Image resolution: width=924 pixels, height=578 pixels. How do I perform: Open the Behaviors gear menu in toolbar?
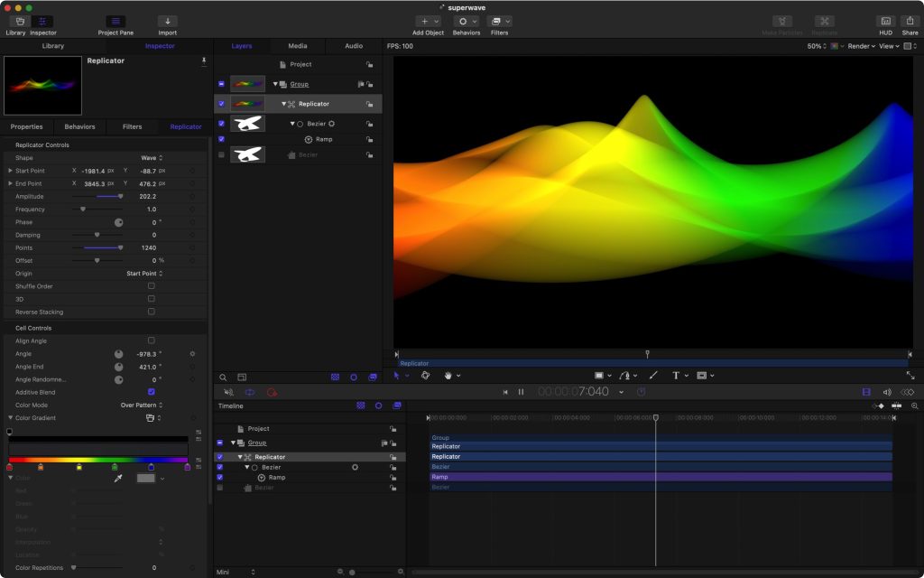coord(466,21)
